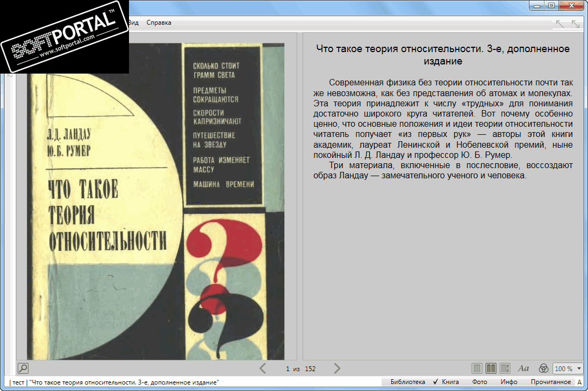Open color scheme circles icon

point(543,368)
